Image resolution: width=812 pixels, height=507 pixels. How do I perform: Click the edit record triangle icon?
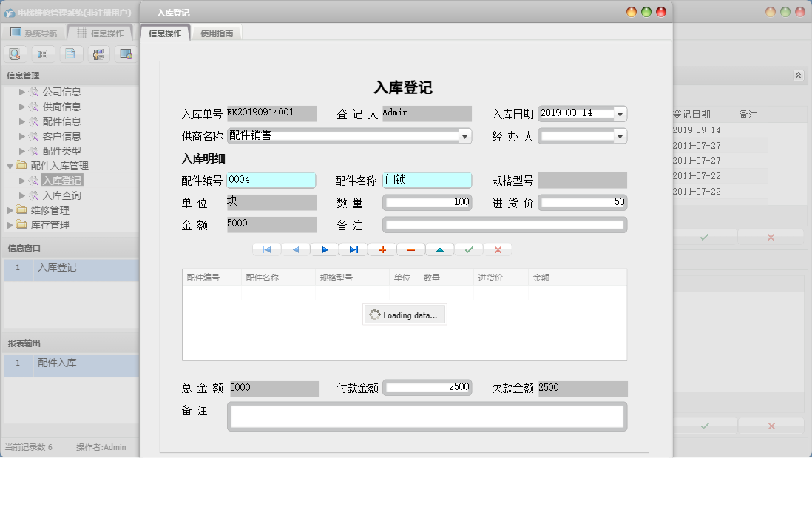coord(439,249)
